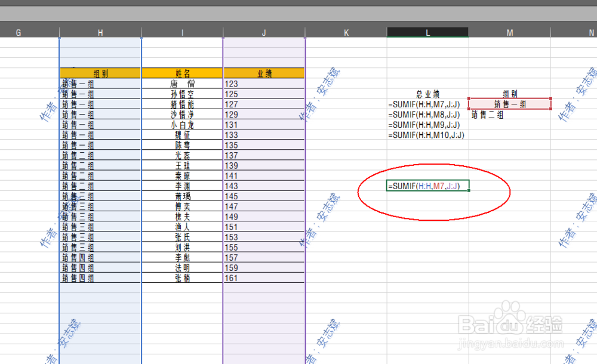Image resolution: width=597 pixels, height=364 pixels.
Task: Click the 组别 header cell in column H
Action: click(100, 73)
